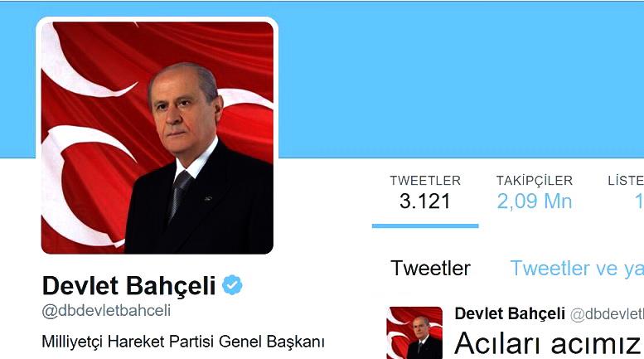This screenshot has width=644, height=359.
Task: Click the blue verified badge icon
Action: pos(232,285)
